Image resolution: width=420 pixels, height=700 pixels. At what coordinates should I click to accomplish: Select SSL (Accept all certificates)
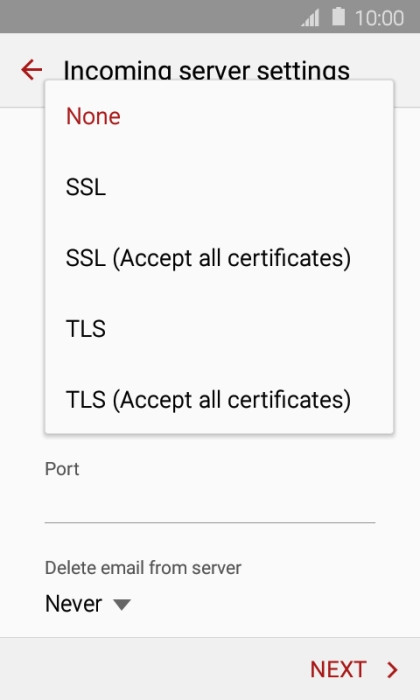[x=219, y=258]
